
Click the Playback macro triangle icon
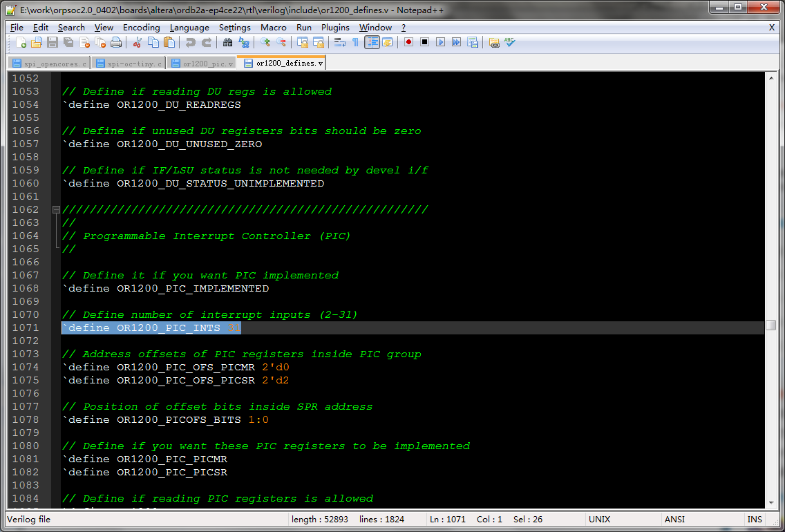(x=441, y=43)
